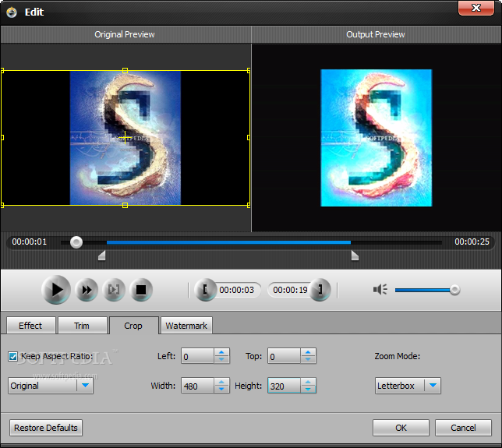Toggle the Keep Aspect Ratio checkbox
This screenshot has width=502, height=448.
pos(12,357)
